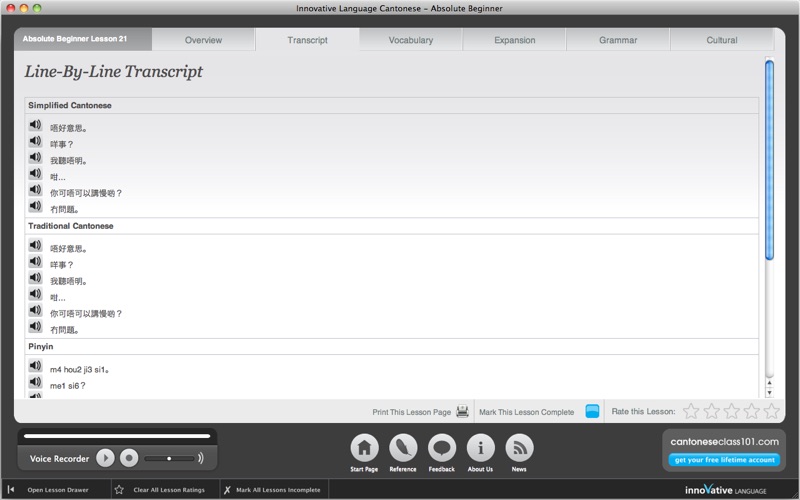Adjust the Voice Recorder volume slider
The height and width of the screenshot is (500, 800).
(x=169, y=458)
